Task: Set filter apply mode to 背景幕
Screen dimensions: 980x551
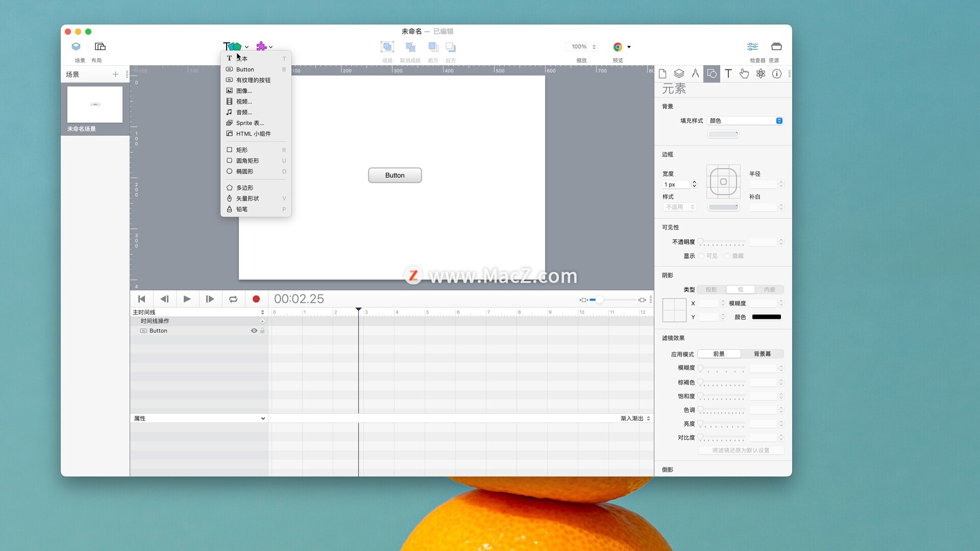Action: [x=762, y=354]
